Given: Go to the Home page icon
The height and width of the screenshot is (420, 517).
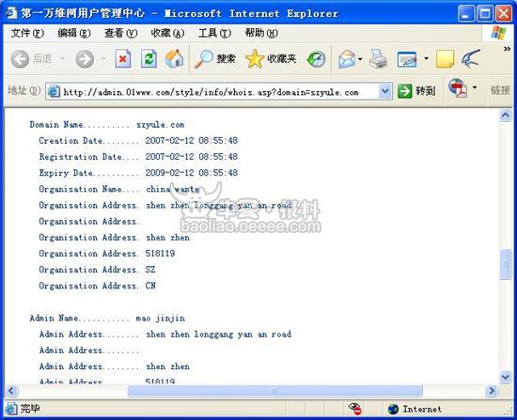Looking at the screenshot, I should tap(175, 59).
